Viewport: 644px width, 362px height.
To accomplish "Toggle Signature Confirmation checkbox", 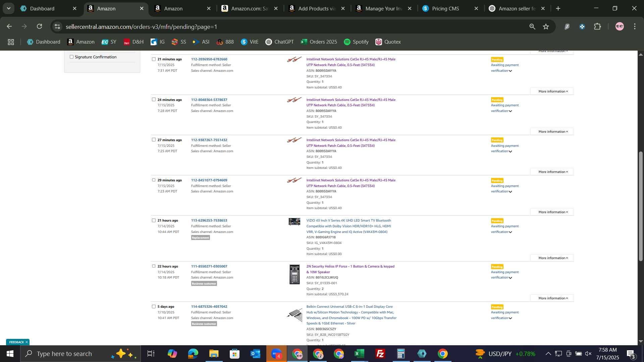I will (x=71, y=57).
